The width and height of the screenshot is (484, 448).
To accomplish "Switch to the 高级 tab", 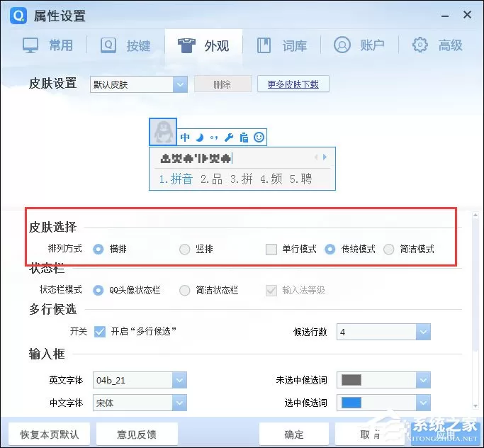I will (437, 45).
